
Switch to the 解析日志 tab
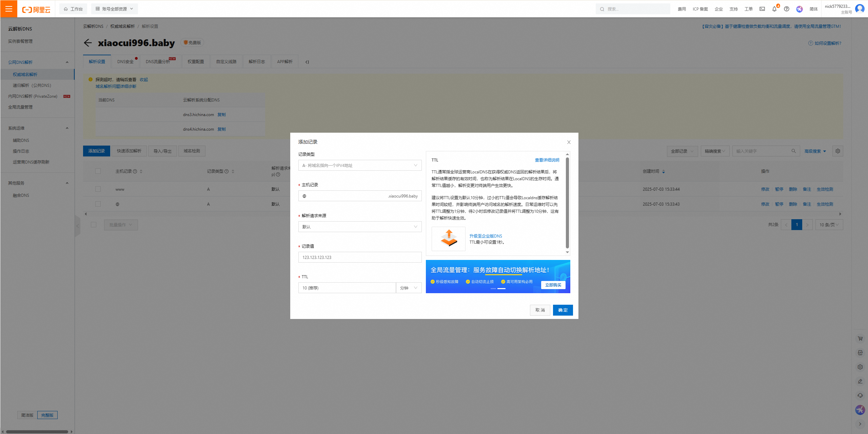coord(257,62)
